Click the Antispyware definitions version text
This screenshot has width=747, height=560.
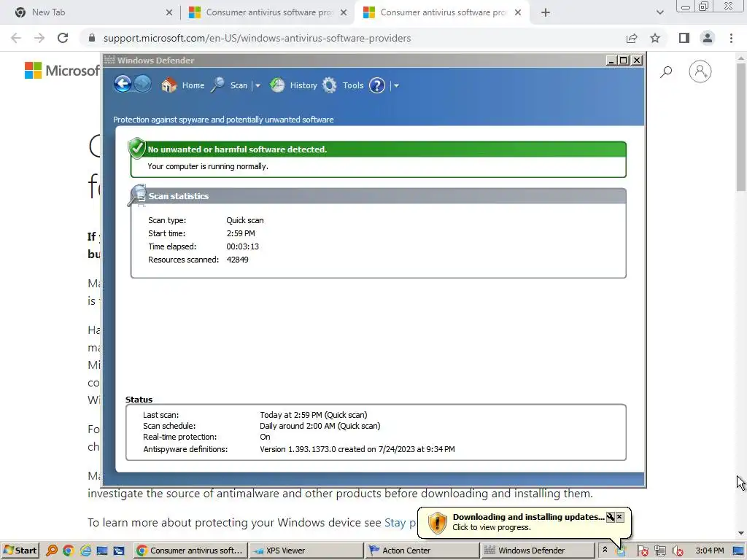(x=357, y=449)
